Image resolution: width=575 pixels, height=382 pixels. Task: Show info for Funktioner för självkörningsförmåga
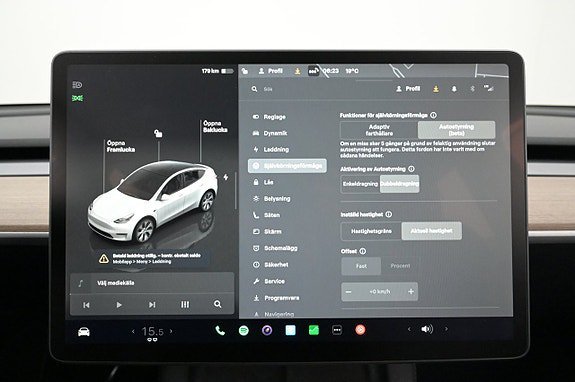(433, 115)
